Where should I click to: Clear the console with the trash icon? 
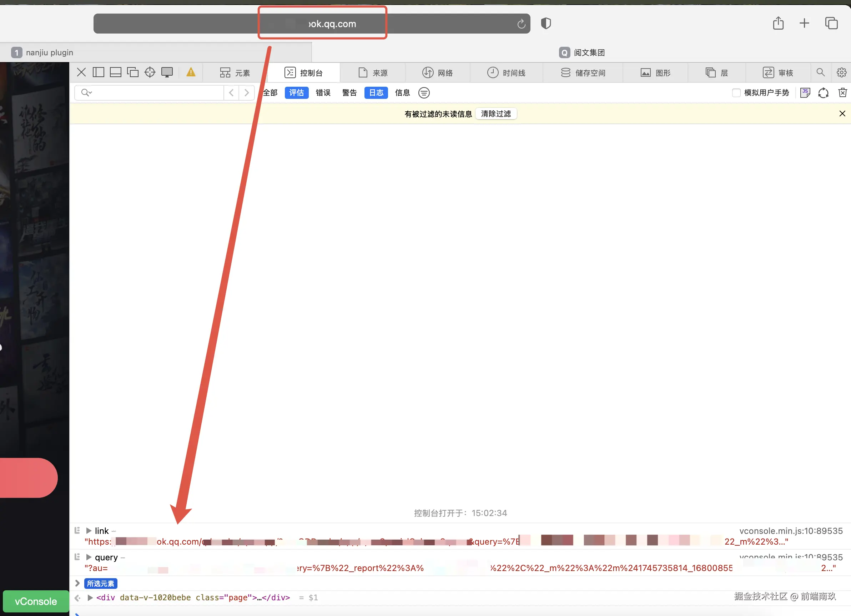842,93
